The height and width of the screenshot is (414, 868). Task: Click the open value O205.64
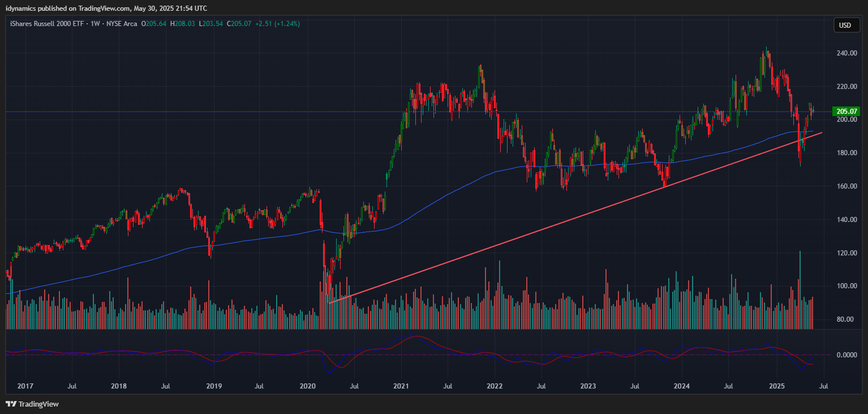point(153,24)
